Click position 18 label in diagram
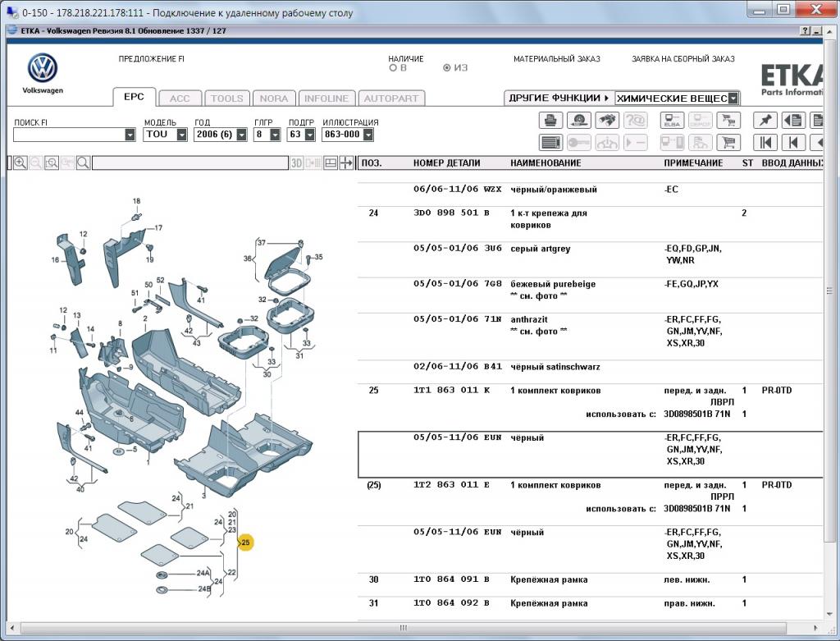Screen dimensions: 840x641 [x=137, y=201]
